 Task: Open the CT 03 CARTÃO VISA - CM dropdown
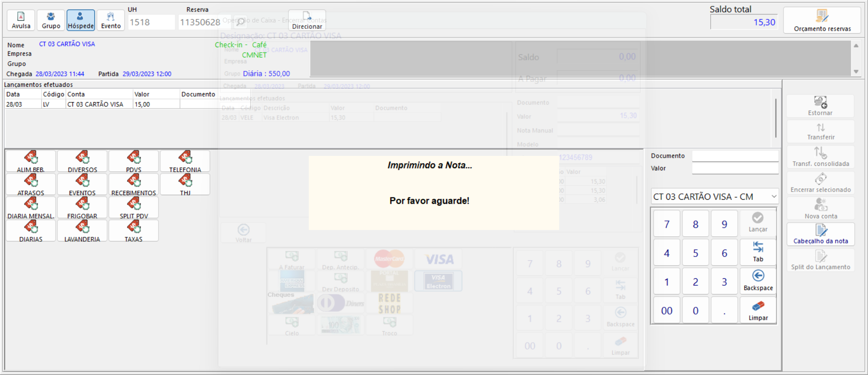pos(715,197)
